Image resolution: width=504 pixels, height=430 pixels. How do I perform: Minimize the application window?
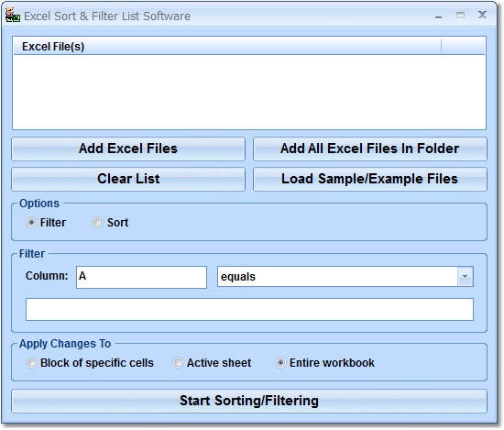pyautogui.click(x=438, y=17)
